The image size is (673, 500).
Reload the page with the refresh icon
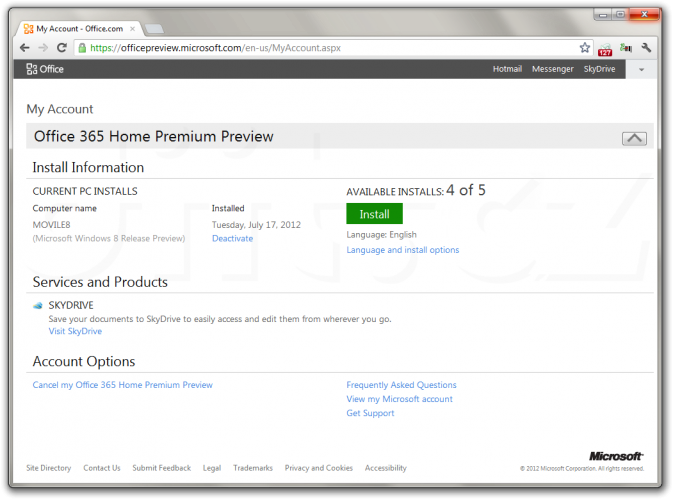[x=62, y=48]
